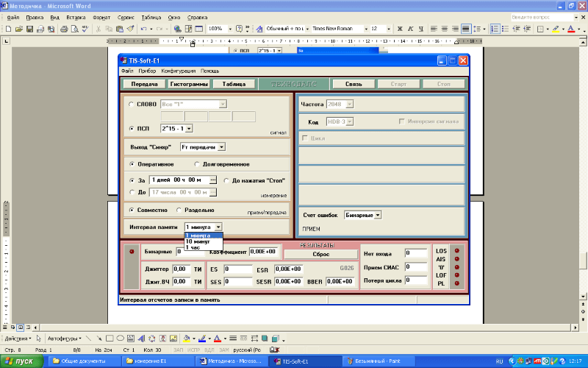Run the spelling check icon
The image size is (588, 368).
pos(85,29)
